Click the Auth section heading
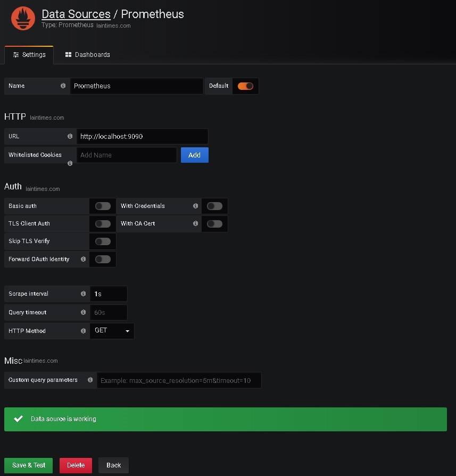 pyautogui.click(x=13, y=186)
